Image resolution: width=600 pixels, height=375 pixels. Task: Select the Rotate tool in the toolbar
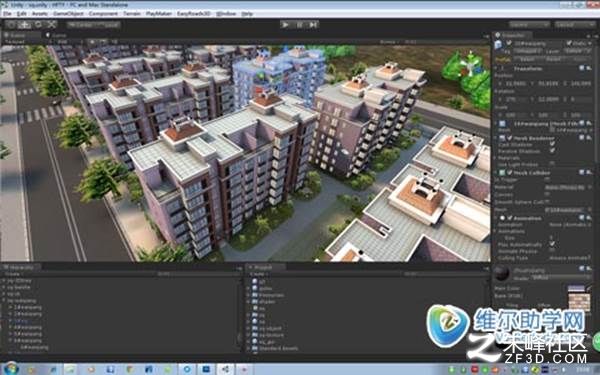(38, 24)
